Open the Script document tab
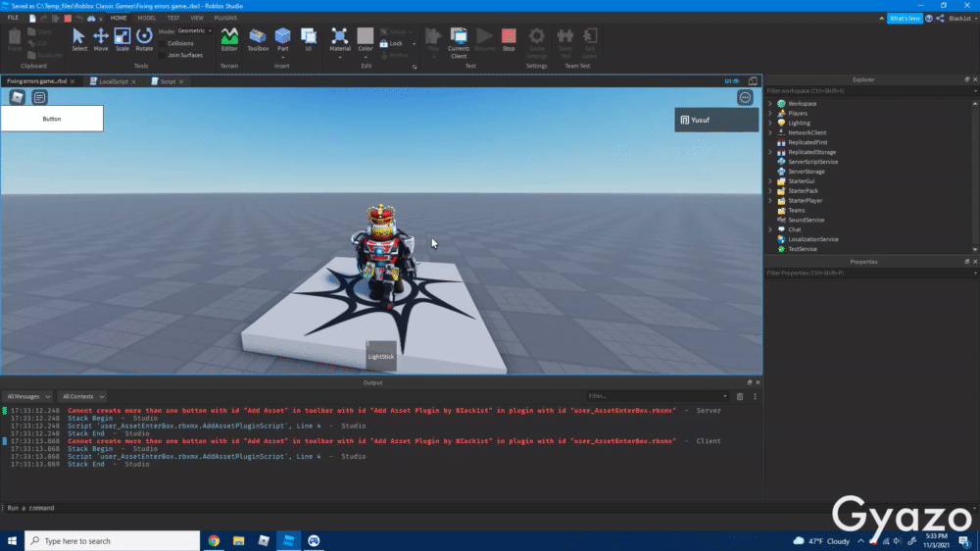Image resolution: width=980 pixels, height=551 pixels. point(168,81)
